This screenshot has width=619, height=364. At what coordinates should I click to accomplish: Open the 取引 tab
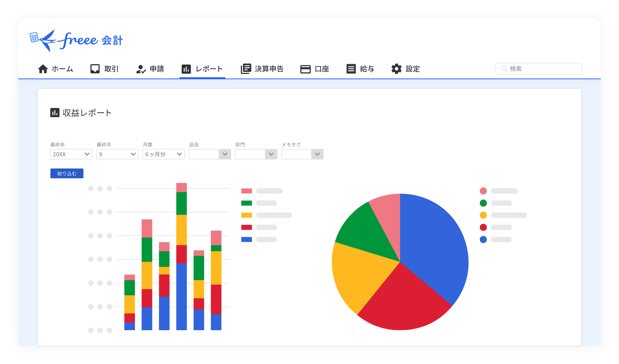(x=104, y=69)
